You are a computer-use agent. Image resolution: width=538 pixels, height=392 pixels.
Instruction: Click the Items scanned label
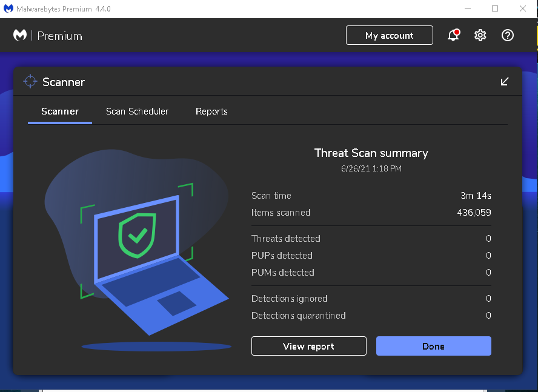(281, 213)
